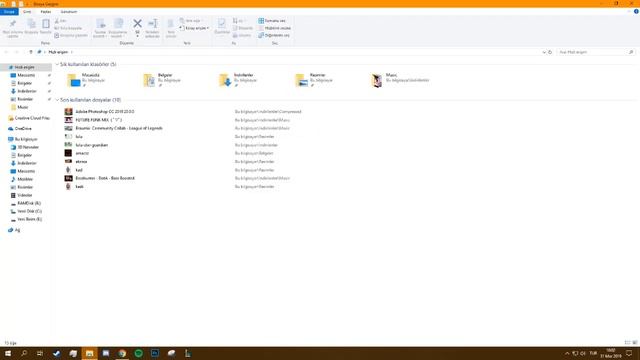This screenshot has width=640, height=360.
Task: Open Spotify from the taskbar
Action: click(x=138, y=353)
